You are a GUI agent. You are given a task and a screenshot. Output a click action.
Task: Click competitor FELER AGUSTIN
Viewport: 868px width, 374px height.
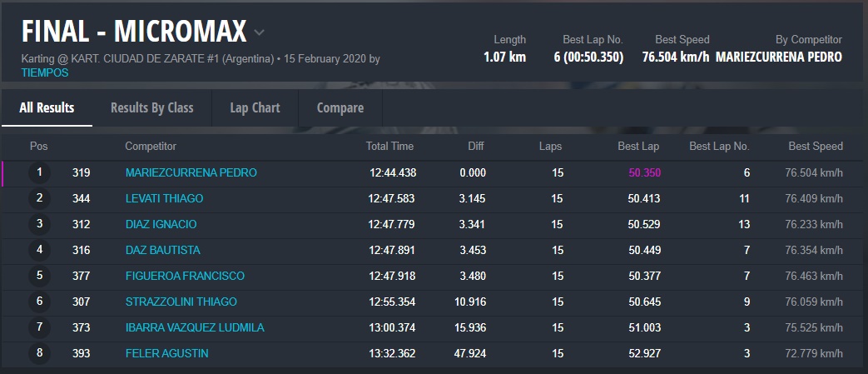click(166, 354)
